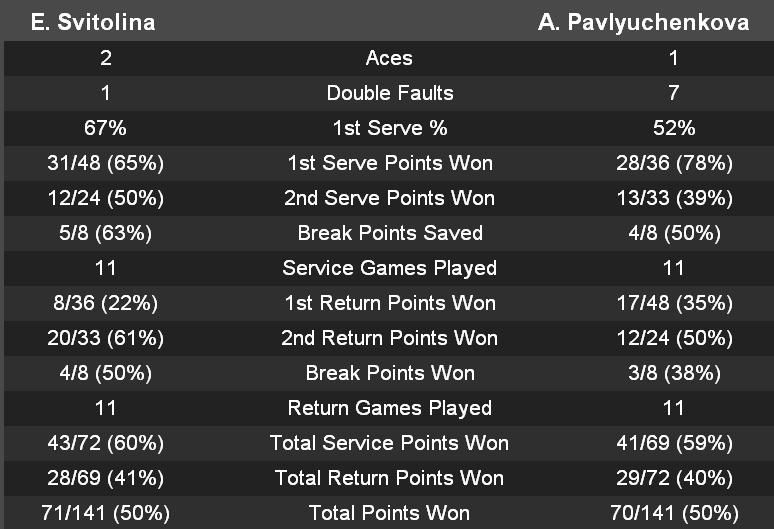Click Svitolina's 67% first serve value
This screenshot has width=774, height=529.
(x=105, y=128)
